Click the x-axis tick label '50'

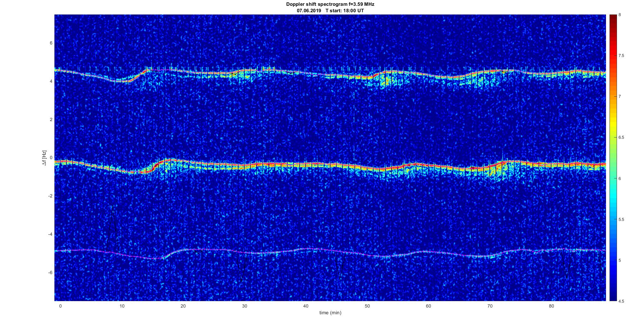tap(367, 306)
